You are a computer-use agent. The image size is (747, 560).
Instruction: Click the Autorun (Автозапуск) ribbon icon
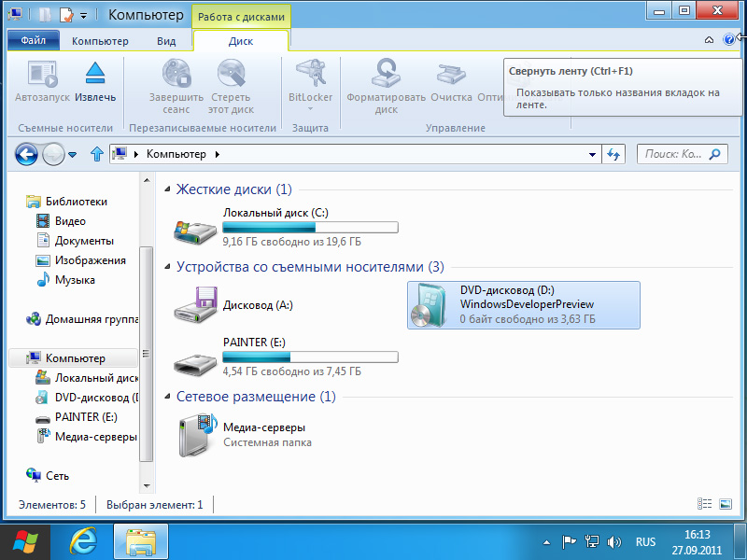click(42, 75)
